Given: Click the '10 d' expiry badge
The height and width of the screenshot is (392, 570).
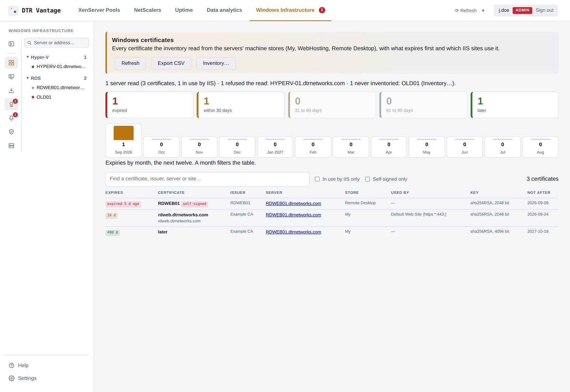Looking at the screenshot, I should 112,216.
